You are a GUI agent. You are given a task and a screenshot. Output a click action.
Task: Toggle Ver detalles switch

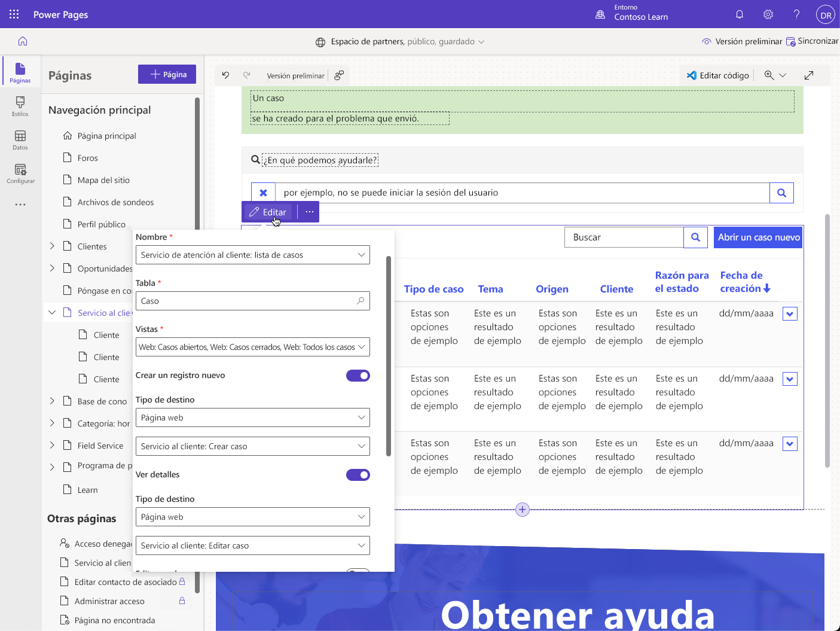pyautogui.click(x=358, y=475)
